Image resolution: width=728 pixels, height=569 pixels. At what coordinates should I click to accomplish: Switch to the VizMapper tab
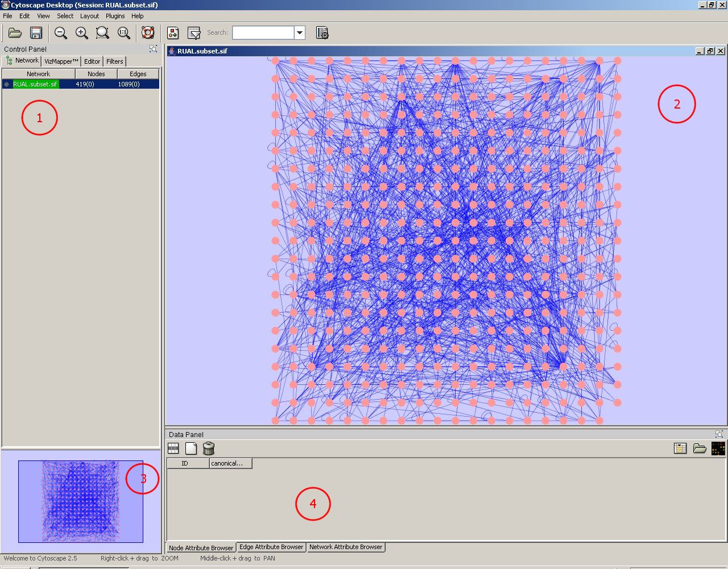(x=61, y=61)
